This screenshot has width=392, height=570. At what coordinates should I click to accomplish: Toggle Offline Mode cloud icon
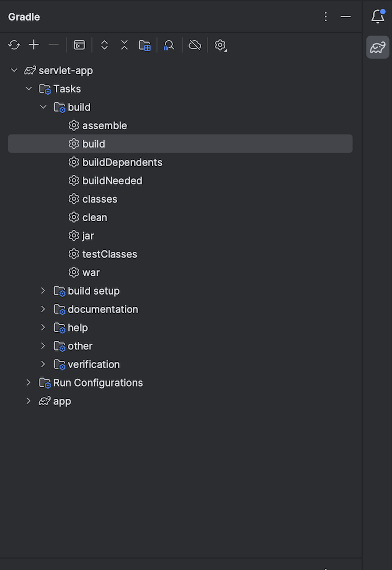(x=194, y=45)
